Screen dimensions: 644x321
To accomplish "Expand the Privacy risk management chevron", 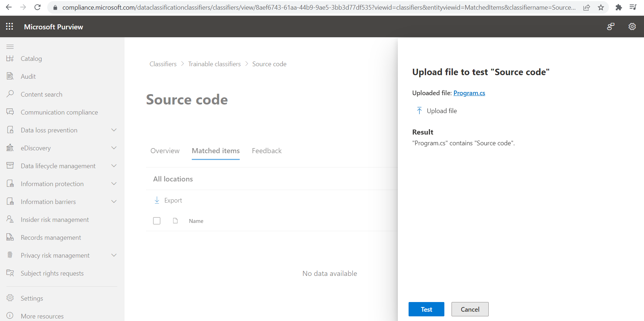I will coord(114,255).
